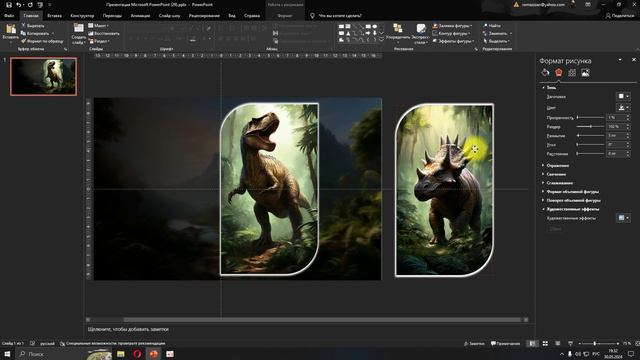Click the search lightbulb icon
640x360 pixels.
point(312,16)
